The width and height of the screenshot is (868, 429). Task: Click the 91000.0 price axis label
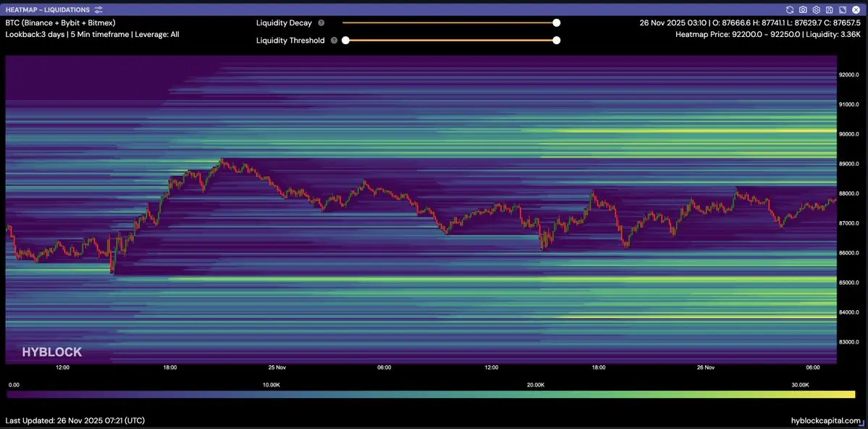(848, 104)
